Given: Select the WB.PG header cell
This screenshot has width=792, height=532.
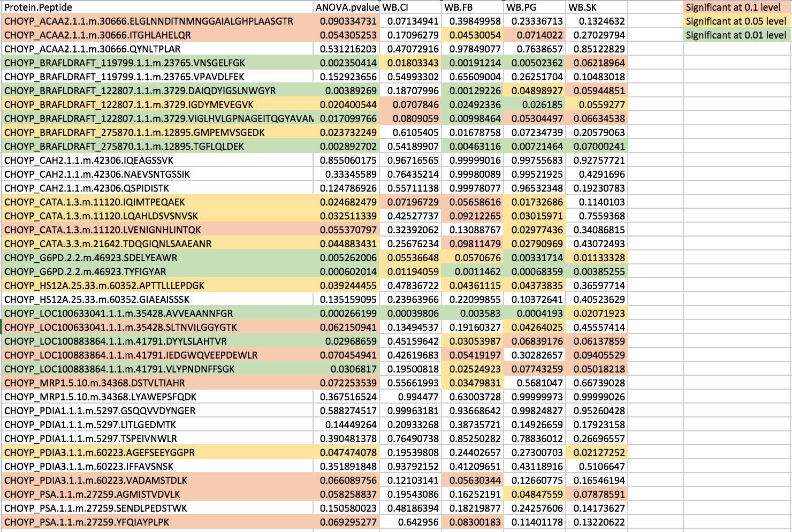Looking at the screenshot, I should pyautogui.click(x=535, y=7).
